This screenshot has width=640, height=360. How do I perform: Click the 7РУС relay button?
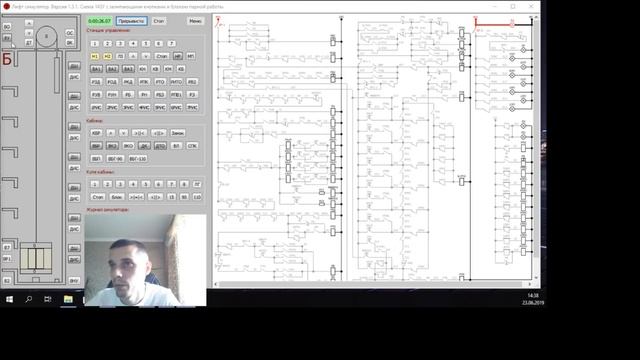pyautogui.click(x=192, y=107)
